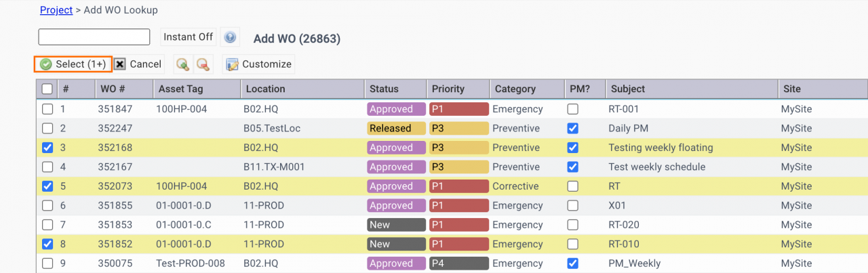Click the zoom out magnifier icon
The height and width of the screenshot is (273, 868).
pyautogui.click(x=203, y=64)
